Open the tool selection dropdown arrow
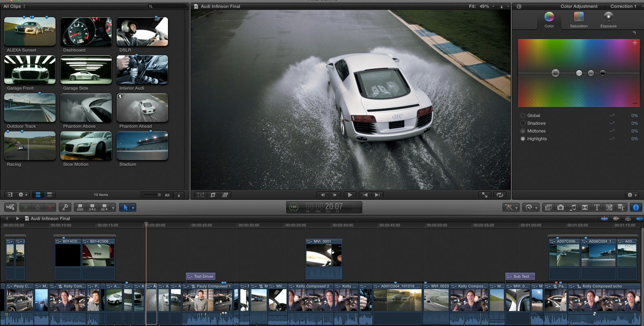 pos(133,207)
